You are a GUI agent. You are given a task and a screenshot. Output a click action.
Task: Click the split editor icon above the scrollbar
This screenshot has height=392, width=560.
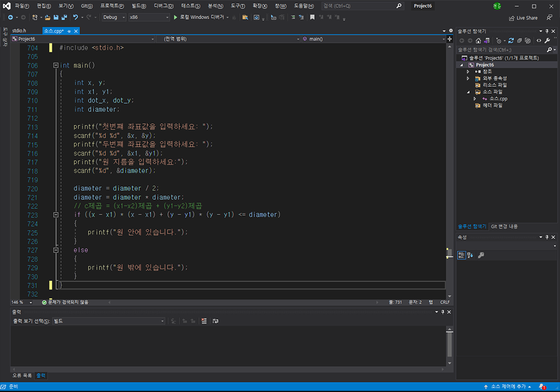coord(450,39)
